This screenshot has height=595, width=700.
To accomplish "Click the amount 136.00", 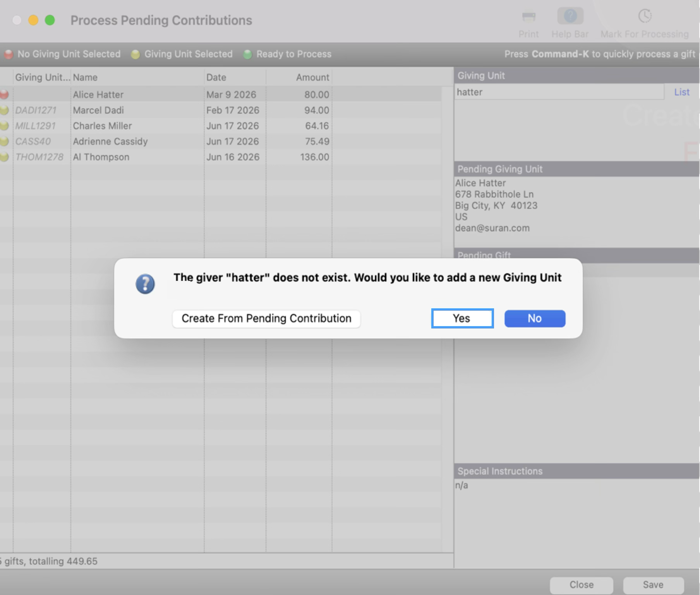I will (x=315, y=157).
